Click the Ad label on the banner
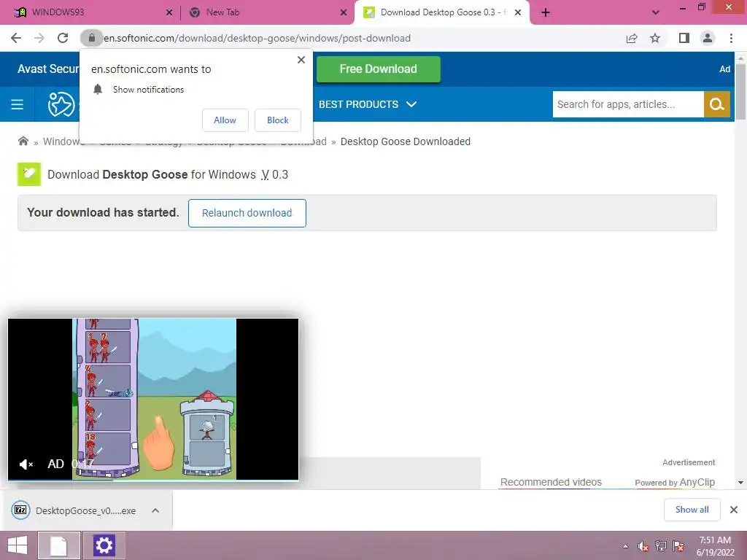Screen dimensions: 747x560 [724, 69]
